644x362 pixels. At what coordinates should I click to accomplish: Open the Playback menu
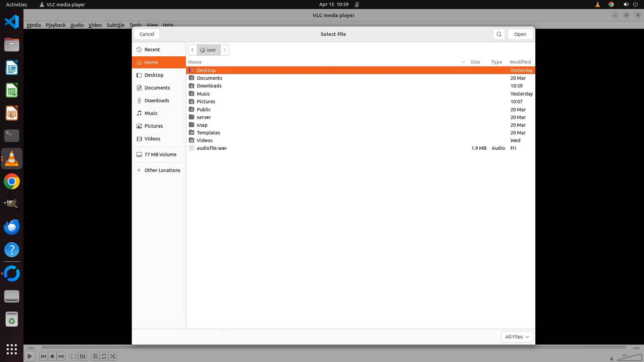tap(55, 25)
